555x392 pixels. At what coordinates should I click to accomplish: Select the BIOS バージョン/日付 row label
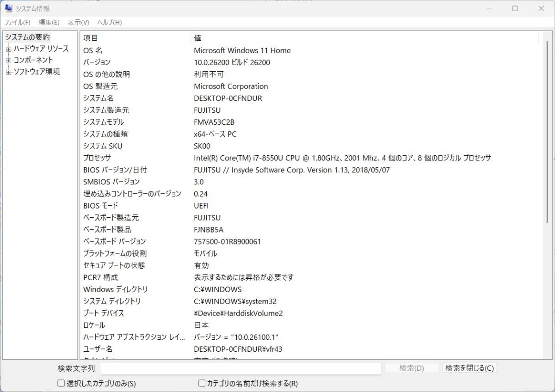115,170
